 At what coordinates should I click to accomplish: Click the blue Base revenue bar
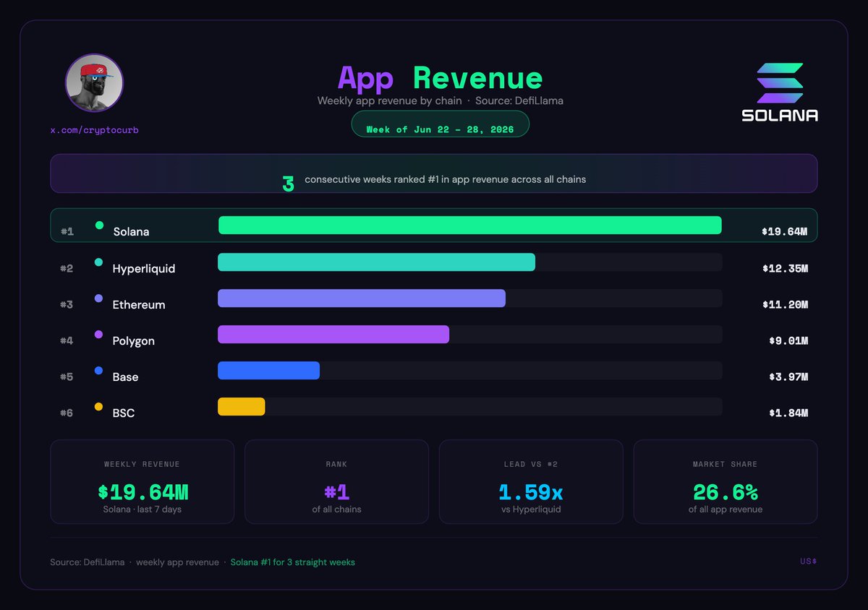(268, 370)
